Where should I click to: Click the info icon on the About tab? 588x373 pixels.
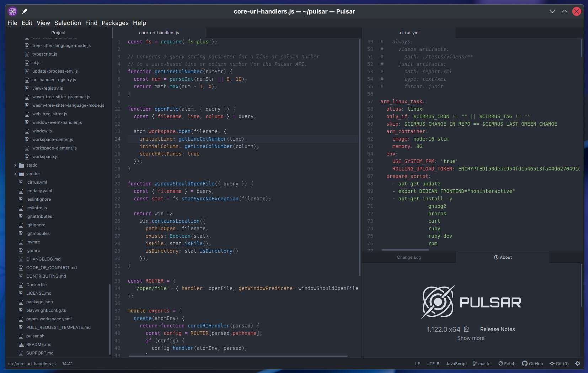point(496,257)
